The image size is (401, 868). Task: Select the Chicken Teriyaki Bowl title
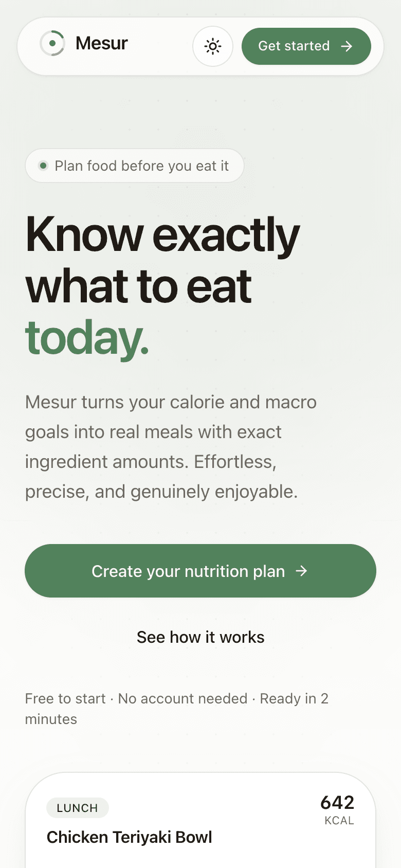pos(130,837)
